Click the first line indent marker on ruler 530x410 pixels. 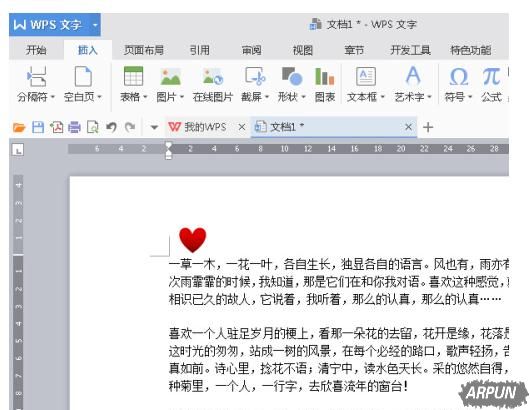click(x=168, y=146)
